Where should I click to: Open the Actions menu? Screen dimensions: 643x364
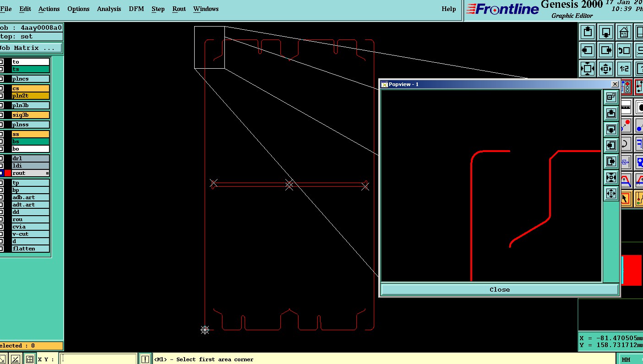coord(49,9)
